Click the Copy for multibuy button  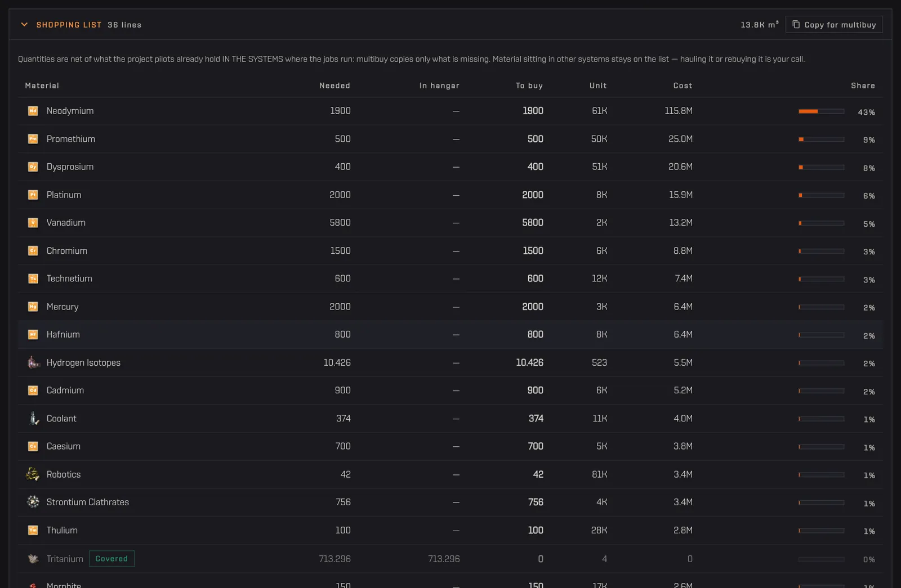(x=834, y=25)
